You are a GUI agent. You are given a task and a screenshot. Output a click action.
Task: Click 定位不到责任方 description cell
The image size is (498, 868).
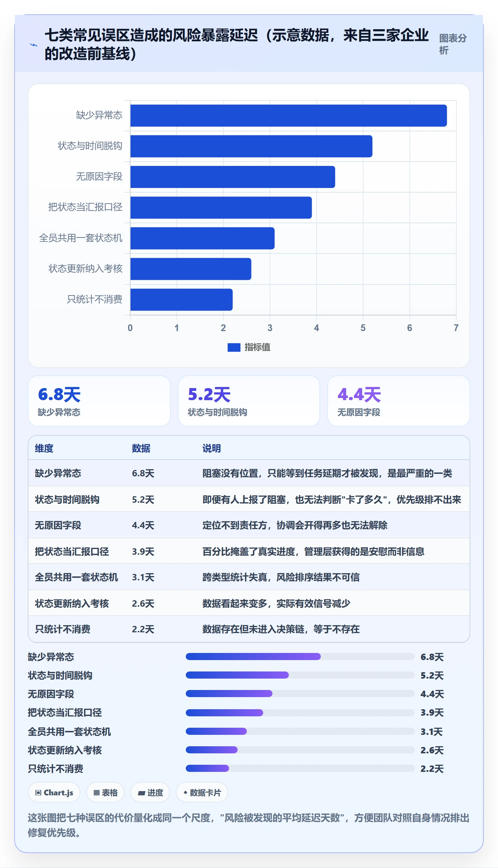(x=295, y=525)
